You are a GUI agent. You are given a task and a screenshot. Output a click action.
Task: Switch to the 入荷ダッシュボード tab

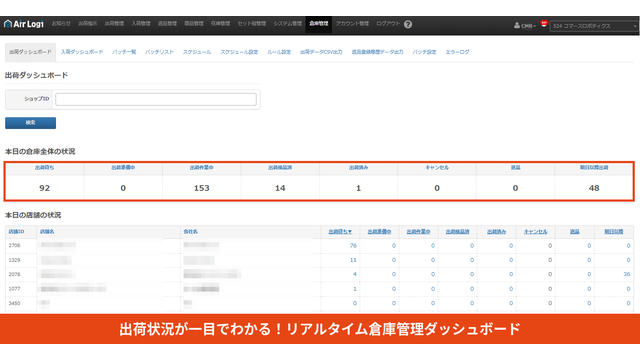(82, 52)
